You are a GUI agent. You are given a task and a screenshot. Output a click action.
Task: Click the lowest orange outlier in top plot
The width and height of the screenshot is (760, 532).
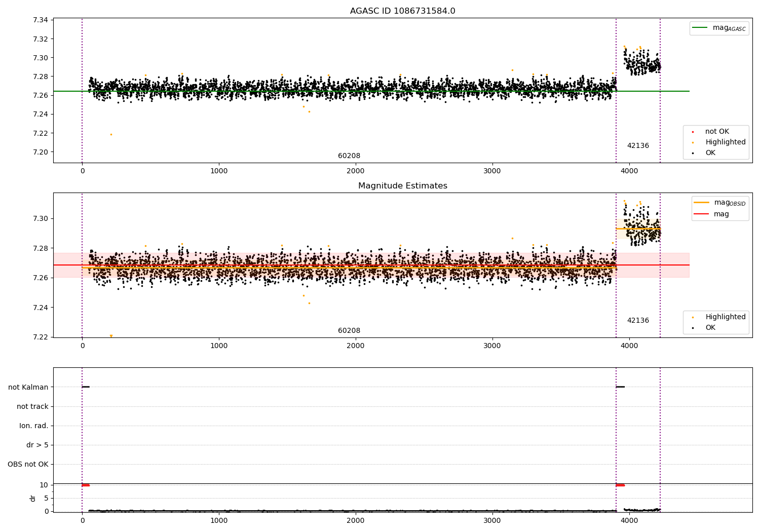(x=111, y=135)
